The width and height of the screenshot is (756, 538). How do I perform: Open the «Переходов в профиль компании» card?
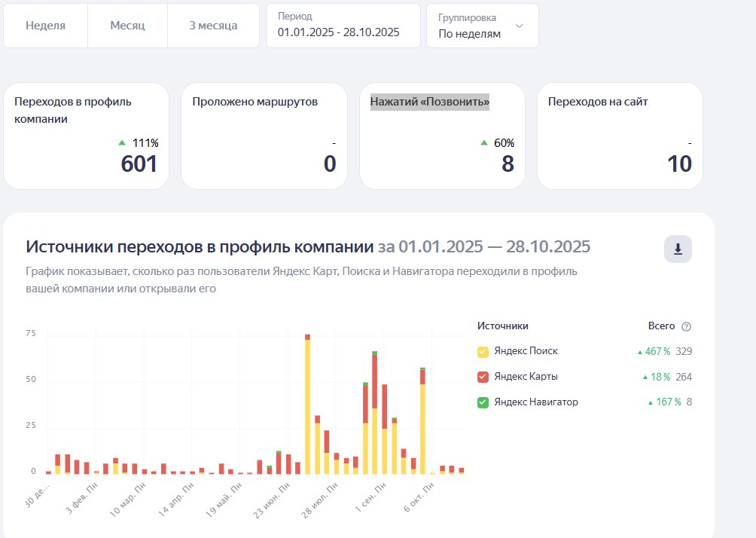[x=86, y=136]
